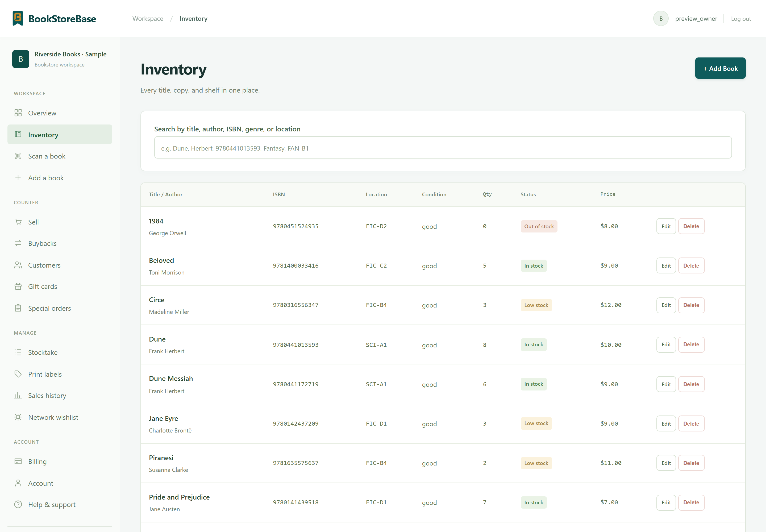Click the Help & support question icon
This screenshot has width=766, height=532.
18,505
